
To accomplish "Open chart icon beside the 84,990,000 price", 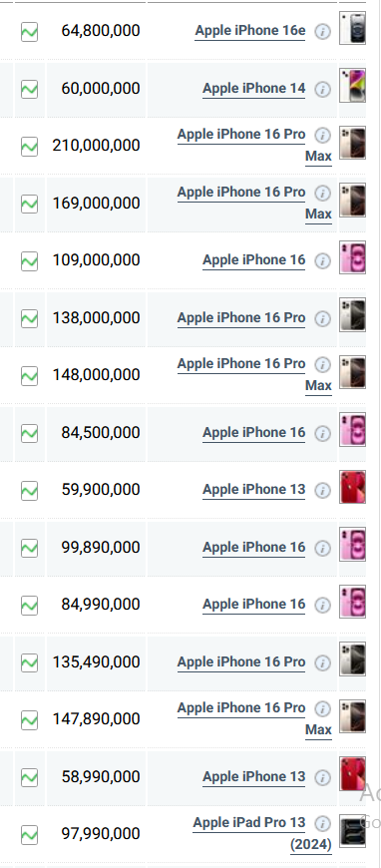I will 29,605.
